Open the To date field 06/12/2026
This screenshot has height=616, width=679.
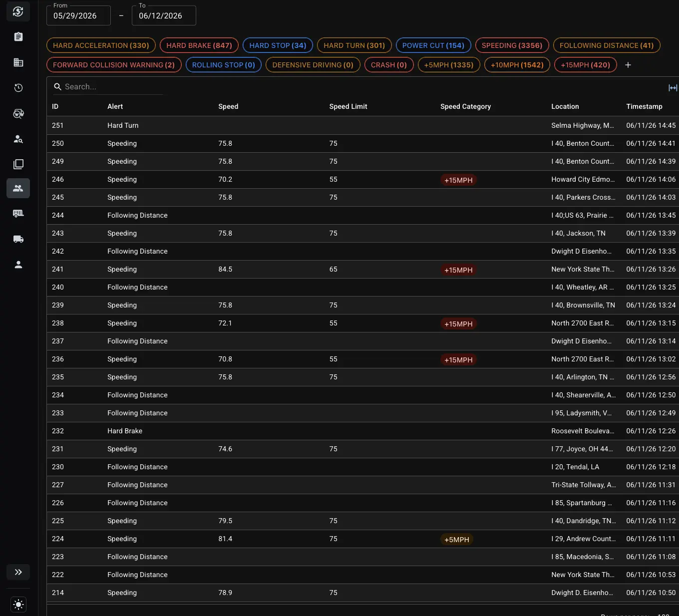point(164,15)
